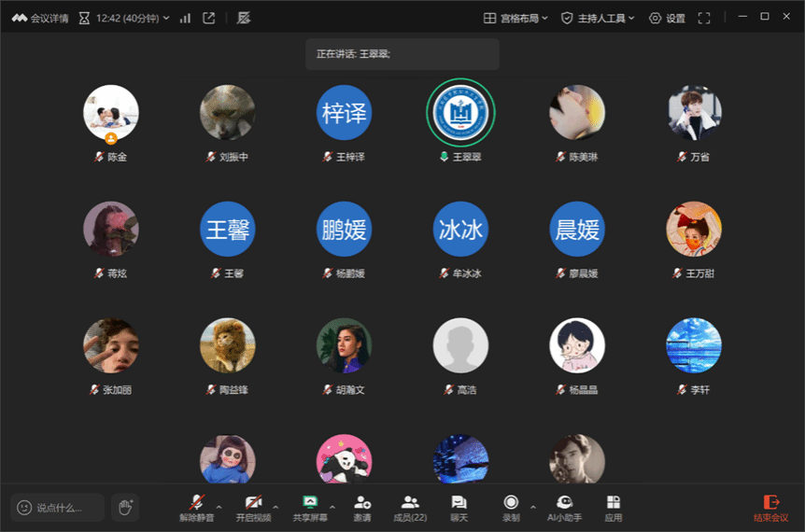Unmute microphone with 解除静音 button
This screenshot has height=532, width=805.
[x=196, y=507]
